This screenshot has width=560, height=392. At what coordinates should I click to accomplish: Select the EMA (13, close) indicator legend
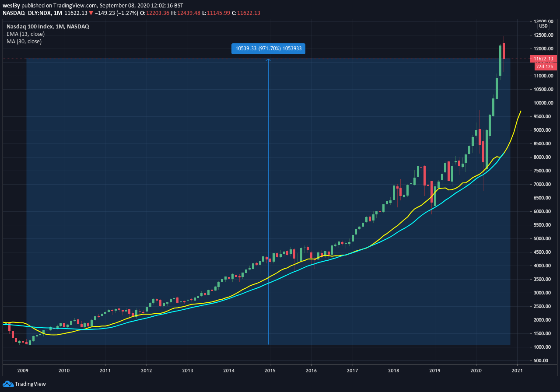[25, 34]
